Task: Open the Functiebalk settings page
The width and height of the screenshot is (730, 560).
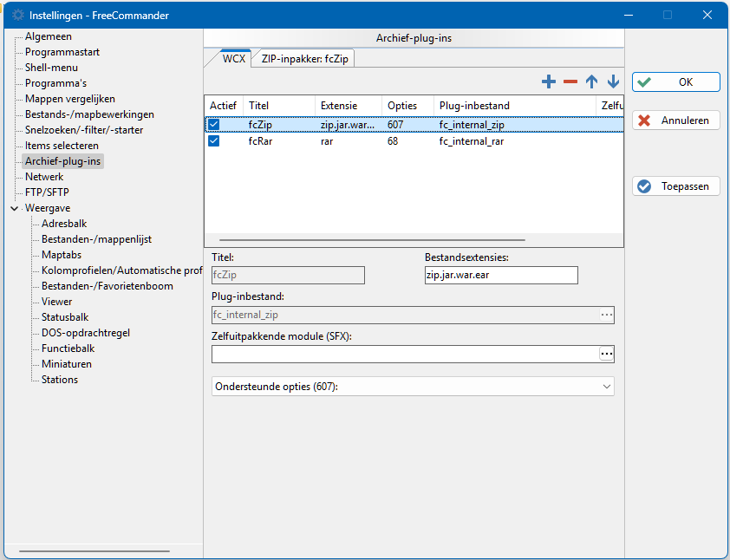Action: [68, 348]
